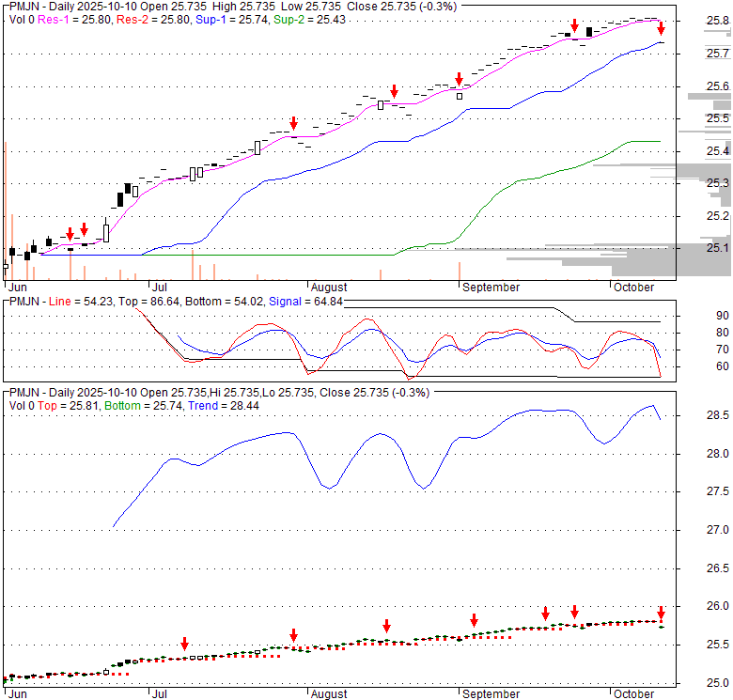This screenshot has width=733, height=700.
Task: Select the early-September red arrow in bottom chart
Action: tap(474, 620)
